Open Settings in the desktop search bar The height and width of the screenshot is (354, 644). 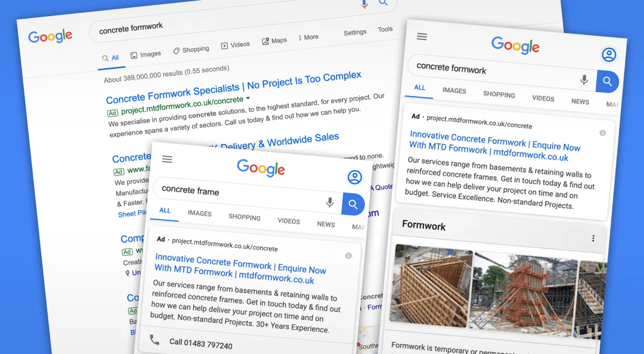(355, 33)
